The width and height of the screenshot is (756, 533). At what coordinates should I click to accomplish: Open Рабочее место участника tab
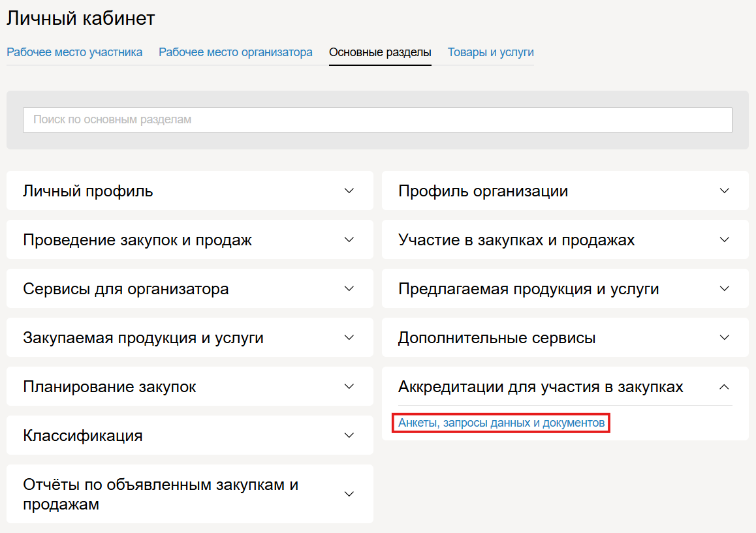74,52
